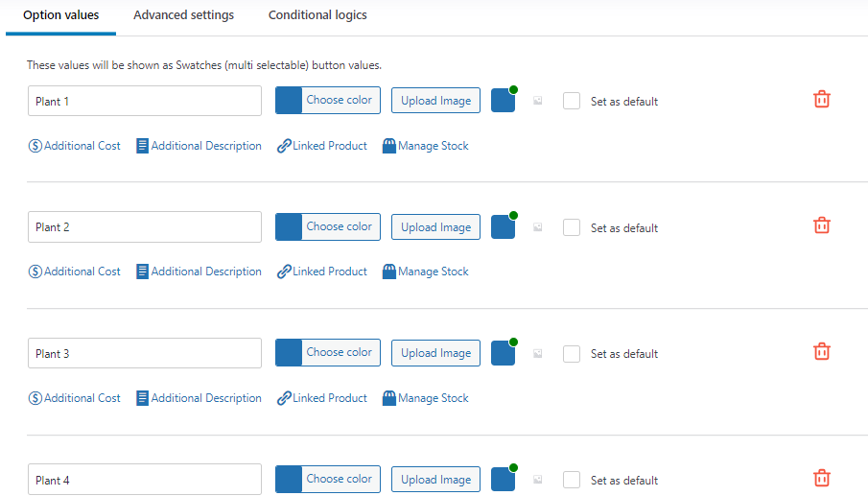This screenshot has width=868, height=496.
Task: Choose color for Plant 3
Action: 328,353
